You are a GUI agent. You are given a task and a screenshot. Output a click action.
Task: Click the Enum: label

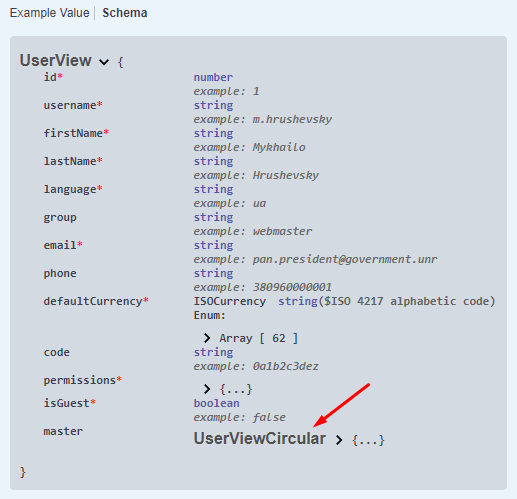[210, 315]
